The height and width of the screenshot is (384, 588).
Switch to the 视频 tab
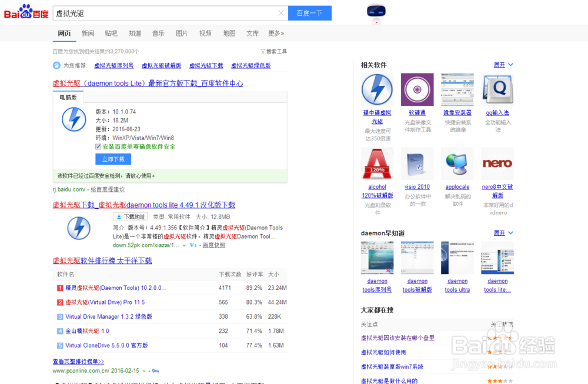pos(205,34)
